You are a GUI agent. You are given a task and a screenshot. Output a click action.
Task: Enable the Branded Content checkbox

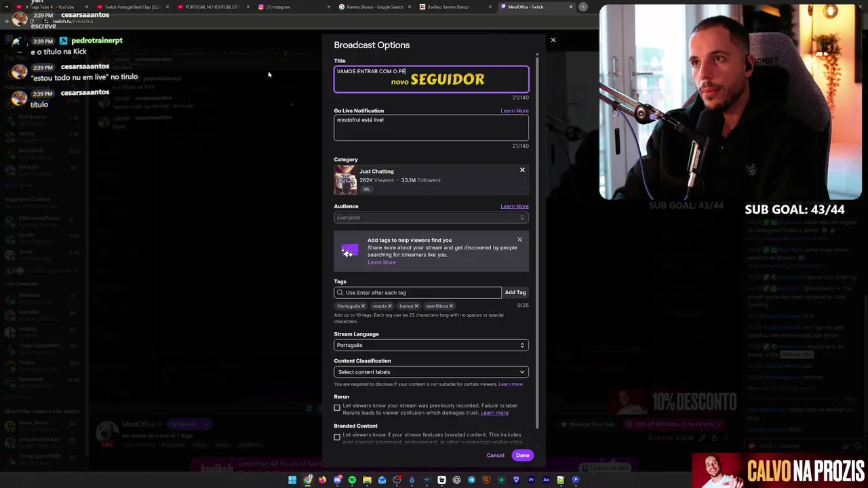point(337,437)
